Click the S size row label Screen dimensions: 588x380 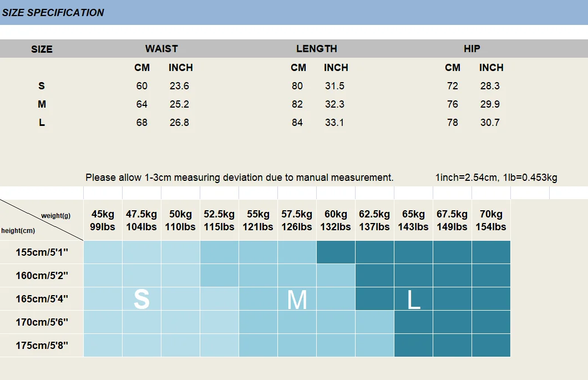pyautogui.click(x=42, y=86)
